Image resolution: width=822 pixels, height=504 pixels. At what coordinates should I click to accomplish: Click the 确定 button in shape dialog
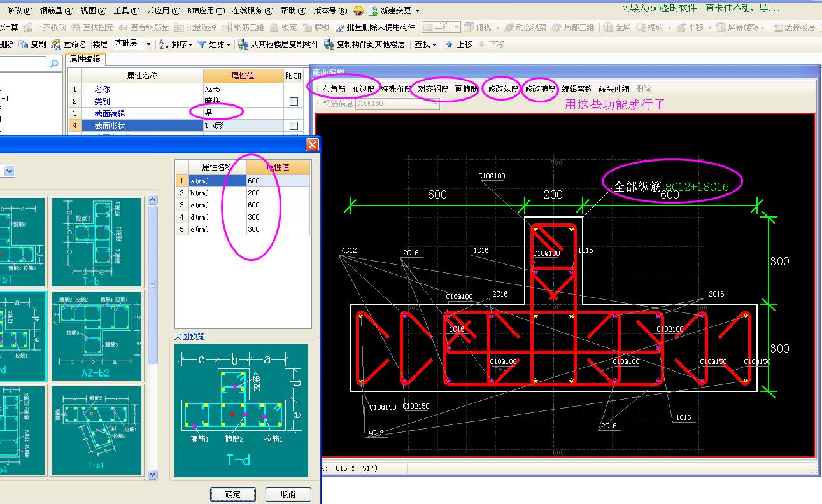coord(233,494)
